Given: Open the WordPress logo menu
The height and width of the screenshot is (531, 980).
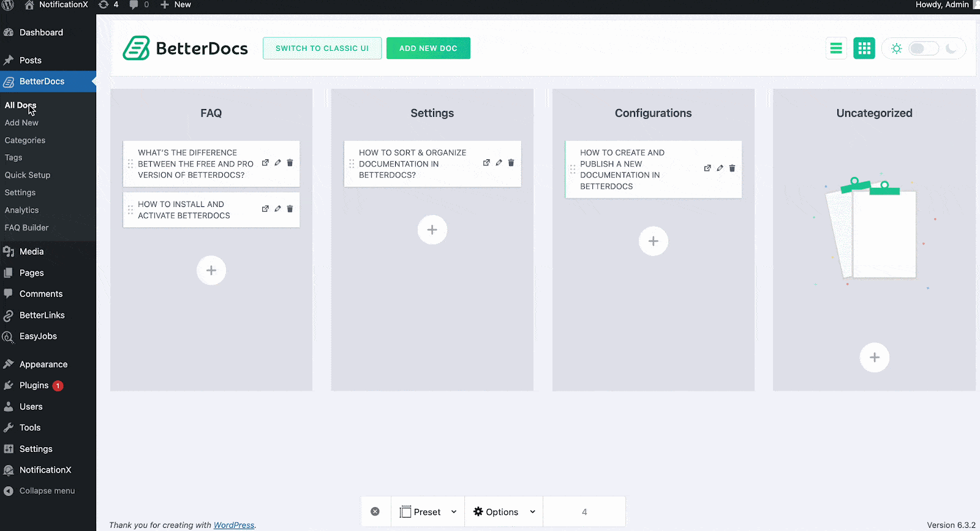Looking at the screenshot, I should [8, 5].
